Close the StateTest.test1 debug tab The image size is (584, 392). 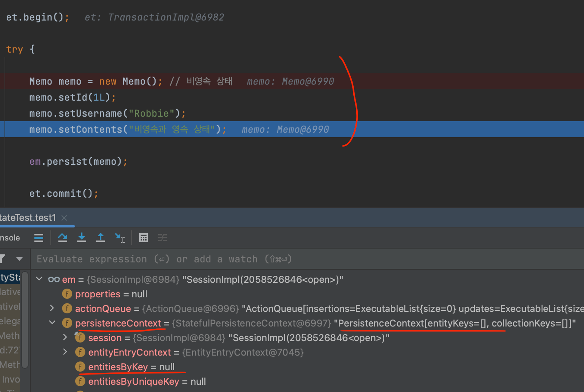click(64, 218)
